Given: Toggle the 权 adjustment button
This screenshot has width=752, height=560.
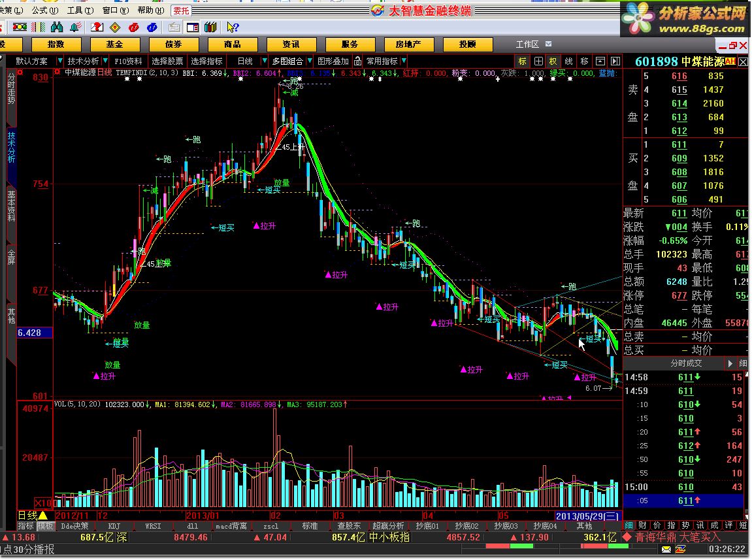Looking at the screenshot, I should 553,61.
